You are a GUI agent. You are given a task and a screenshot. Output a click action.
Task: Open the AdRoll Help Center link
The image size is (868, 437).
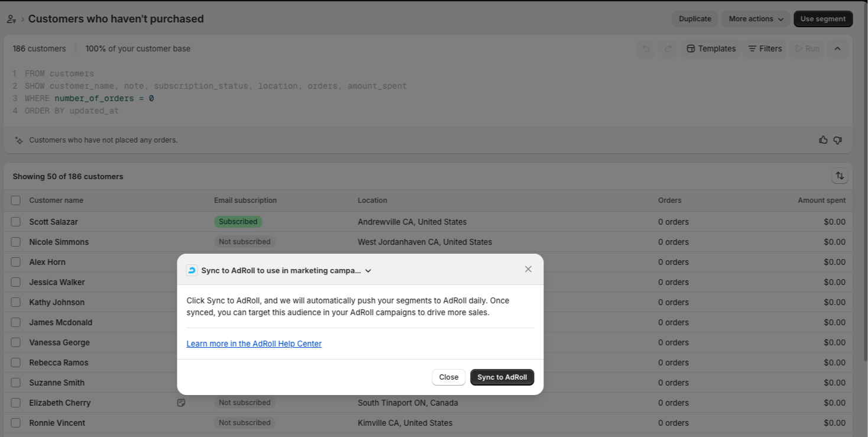254,344
